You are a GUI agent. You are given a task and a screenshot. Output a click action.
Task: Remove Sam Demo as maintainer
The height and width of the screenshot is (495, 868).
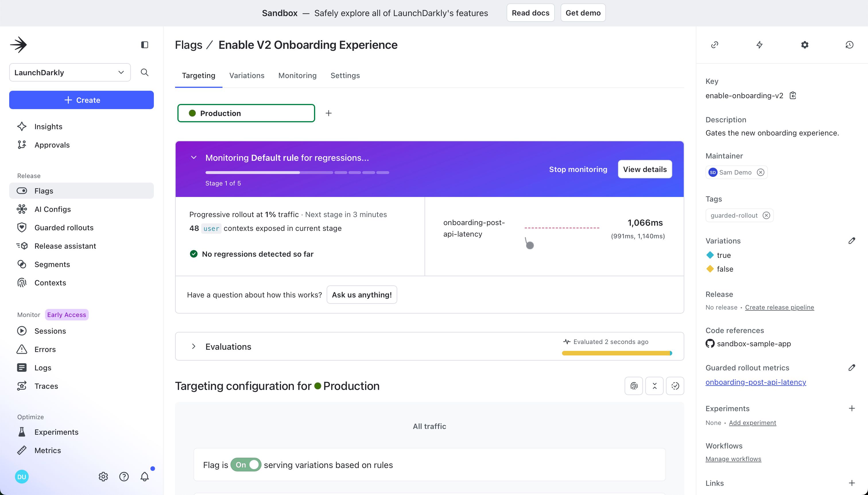pyautogui.click(x=761, y=172)
